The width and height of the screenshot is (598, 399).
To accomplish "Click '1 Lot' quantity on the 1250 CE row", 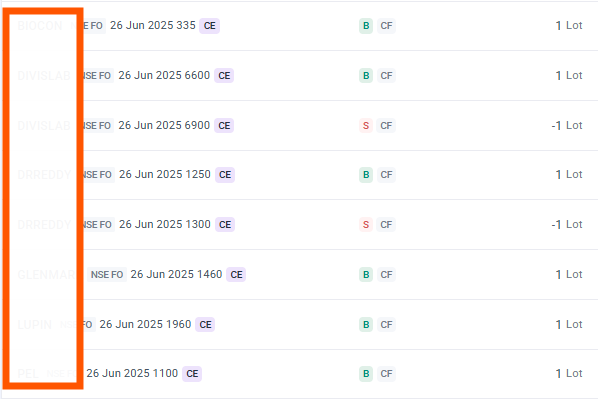I will click(x=569, y=175).
